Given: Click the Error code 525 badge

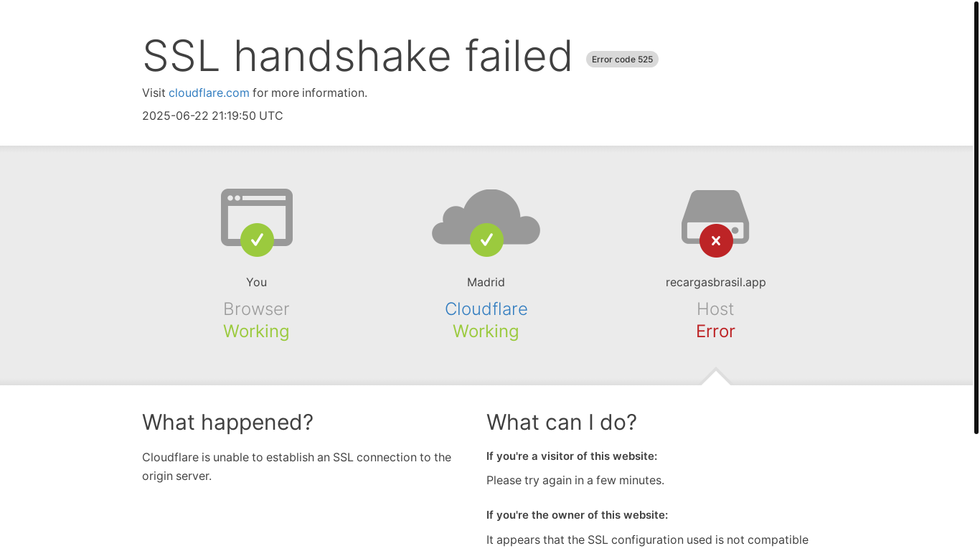Looking at the screenshot, I should click(622, 60).
